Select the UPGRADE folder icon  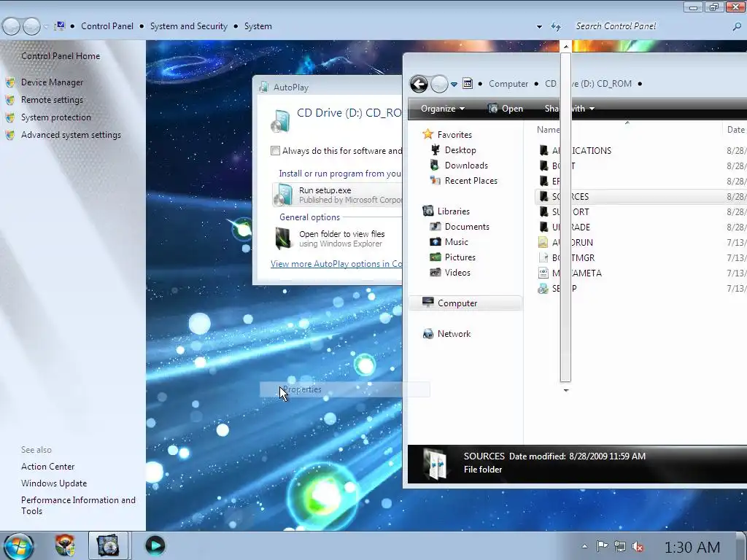click(543, 227)
